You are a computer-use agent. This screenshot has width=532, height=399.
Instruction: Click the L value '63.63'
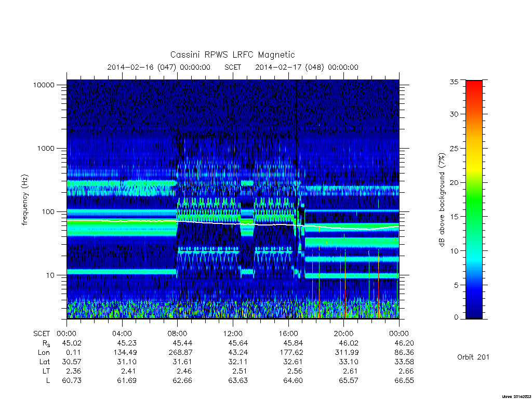[238, 381]
